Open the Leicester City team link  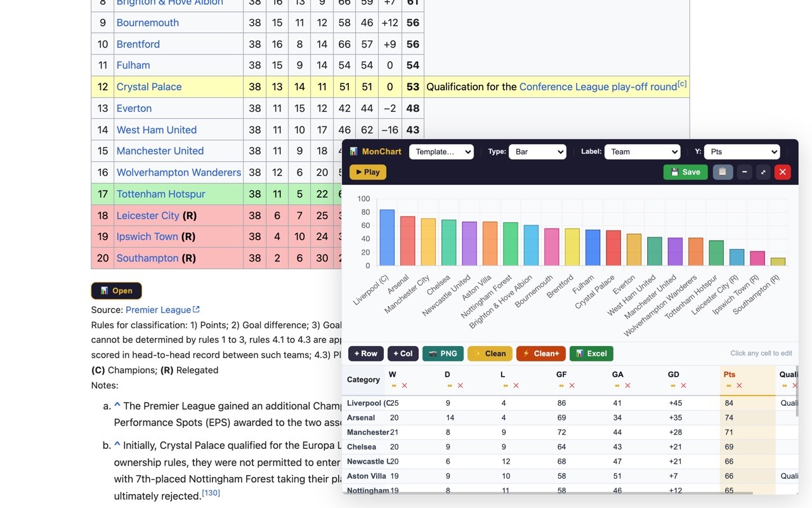[148, 216]
